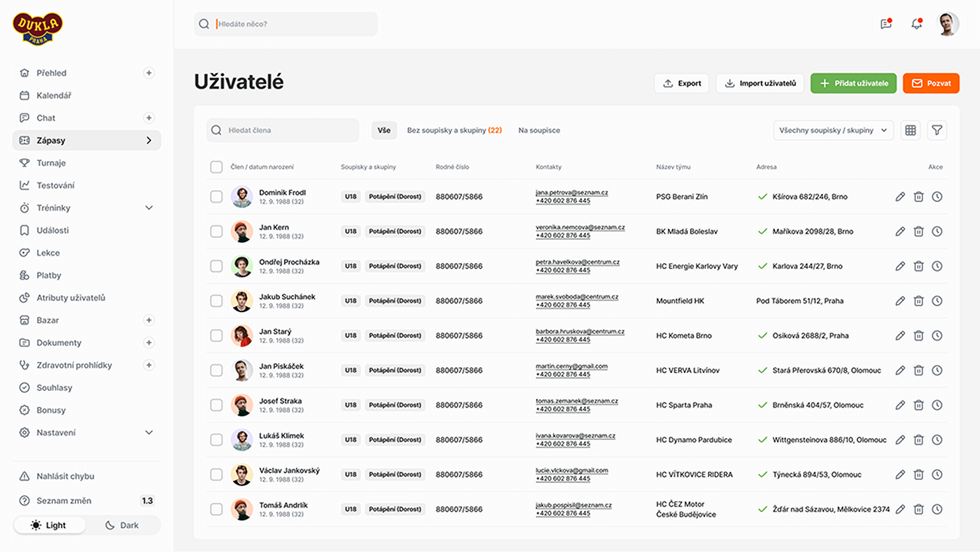Screen dimensions: 980x552
Task: Tick checkbox for Jakub Suchánek row
Action: [217, 301]
